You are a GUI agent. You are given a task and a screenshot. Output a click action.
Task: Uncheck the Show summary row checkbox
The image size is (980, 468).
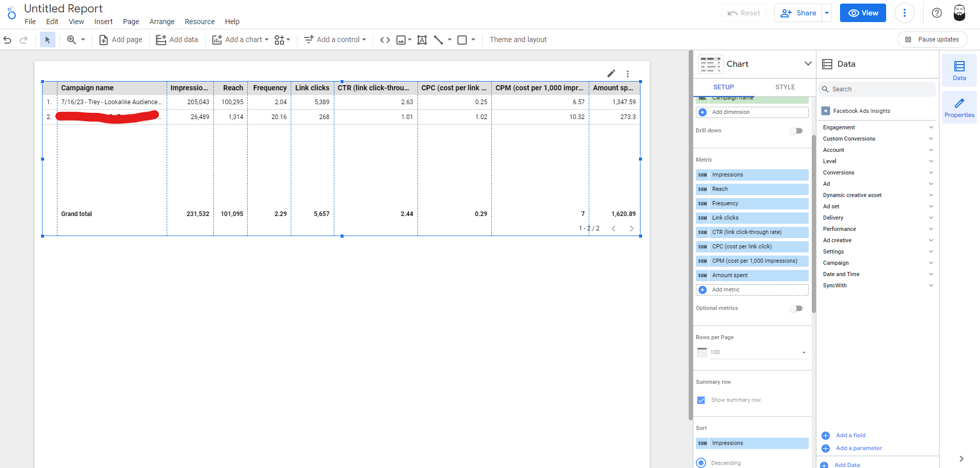tap(701, 400)
